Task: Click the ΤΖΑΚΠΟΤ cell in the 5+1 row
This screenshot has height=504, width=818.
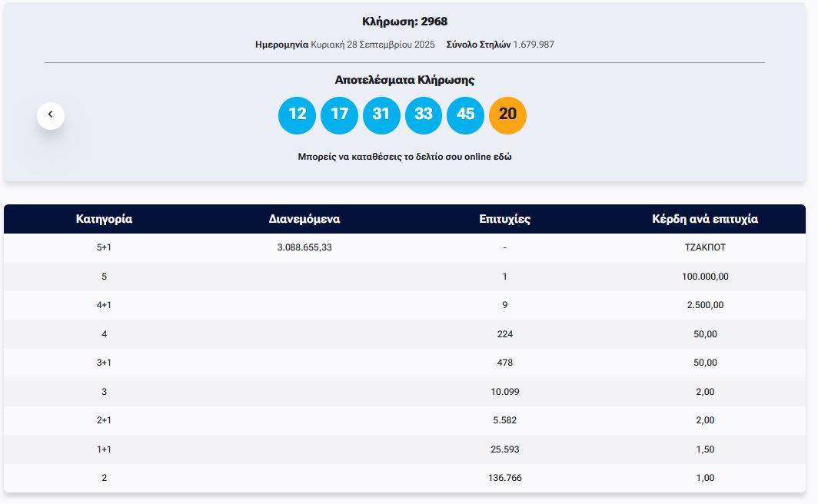Action: (x=705, y=247)
